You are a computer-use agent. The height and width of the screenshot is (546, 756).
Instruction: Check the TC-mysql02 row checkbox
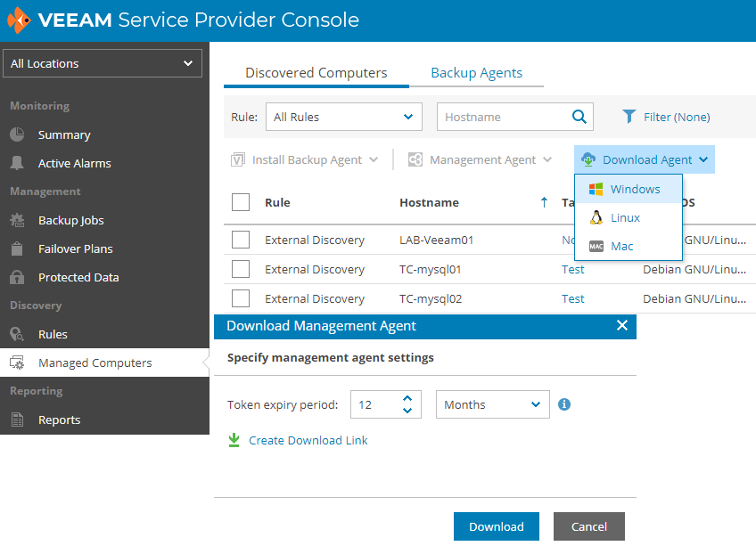coord(241,298)
